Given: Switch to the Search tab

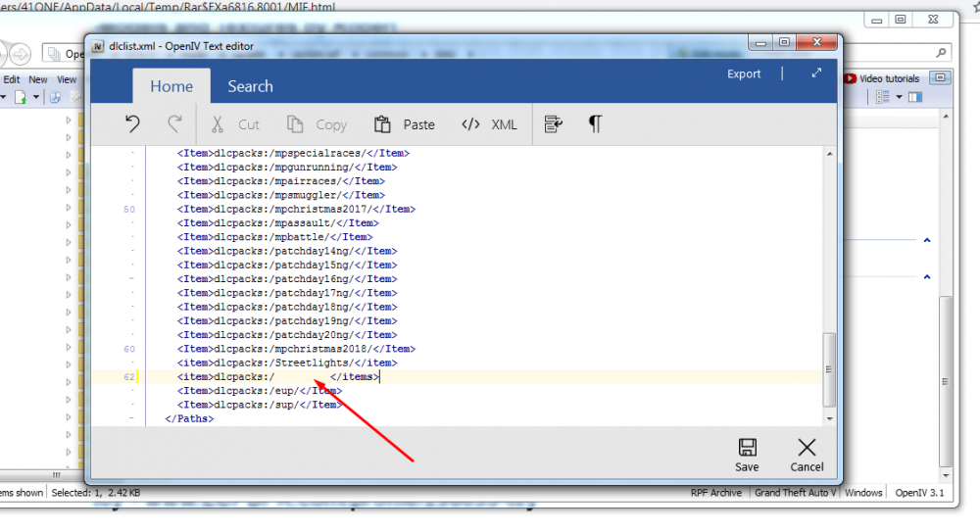Looking at the screenshot, I should click(x=250, y=86).
